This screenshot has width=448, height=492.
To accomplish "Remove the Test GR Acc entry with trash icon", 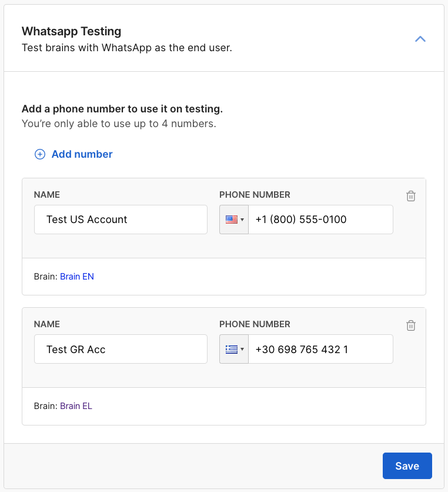I will pyautogui.click(x=411, y=325).
